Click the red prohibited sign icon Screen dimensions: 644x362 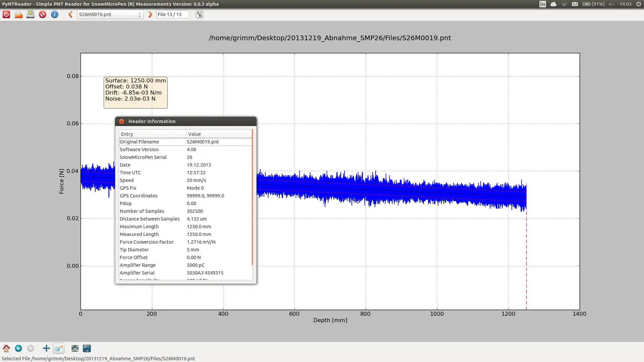point(43,14)
